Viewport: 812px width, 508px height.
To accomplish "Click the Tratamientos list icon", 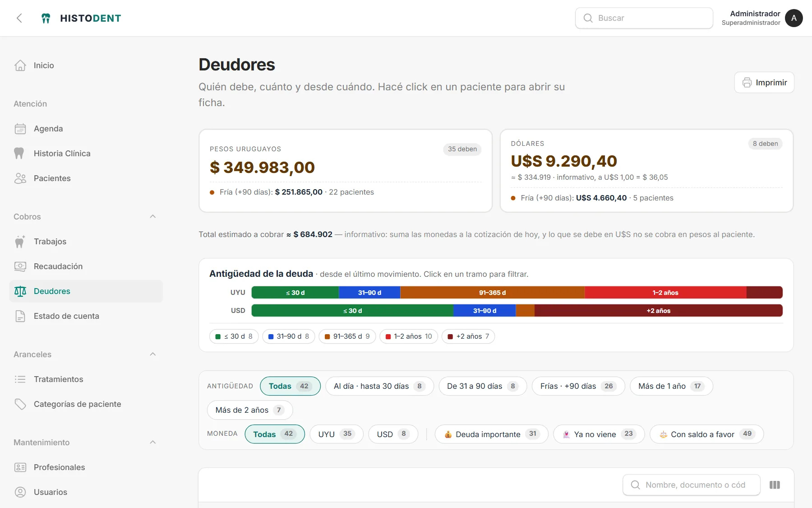I will pos(20,379).
